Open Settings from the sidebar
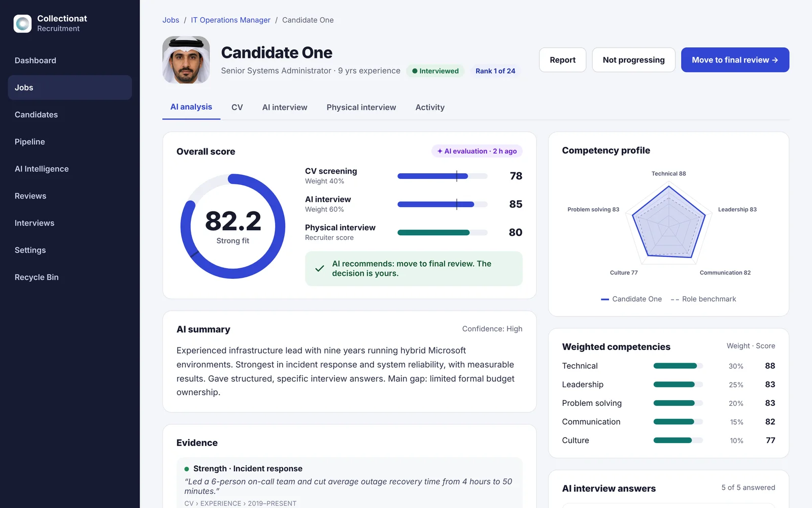This screenshot has height=508, width=812. point(70,250)
